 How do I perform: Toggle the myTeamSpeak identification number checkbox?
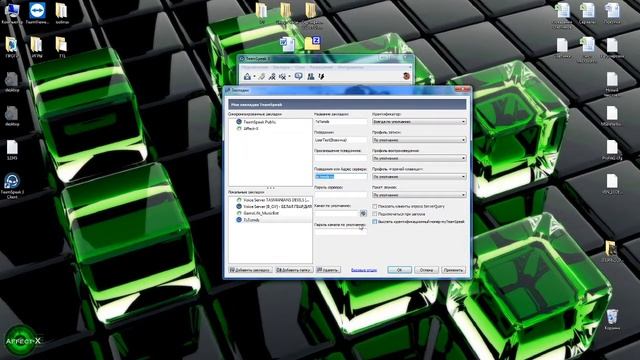[375, 221]
